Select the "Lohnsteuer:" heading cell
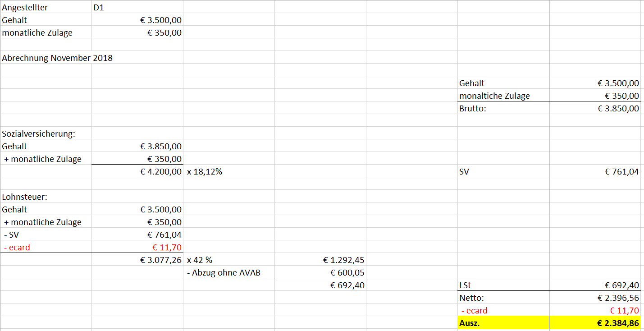The image size is (644, 331). [25, 197]
